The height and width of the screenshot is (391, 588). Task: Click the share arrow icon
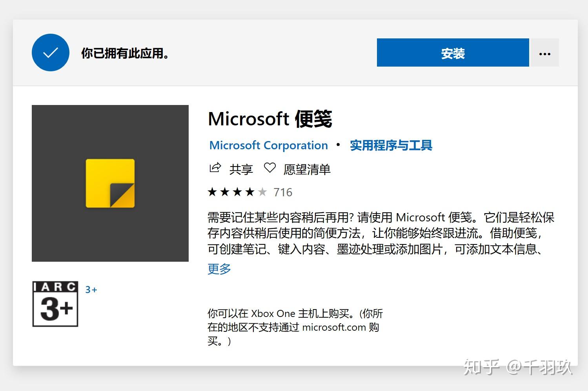(215, 168)
